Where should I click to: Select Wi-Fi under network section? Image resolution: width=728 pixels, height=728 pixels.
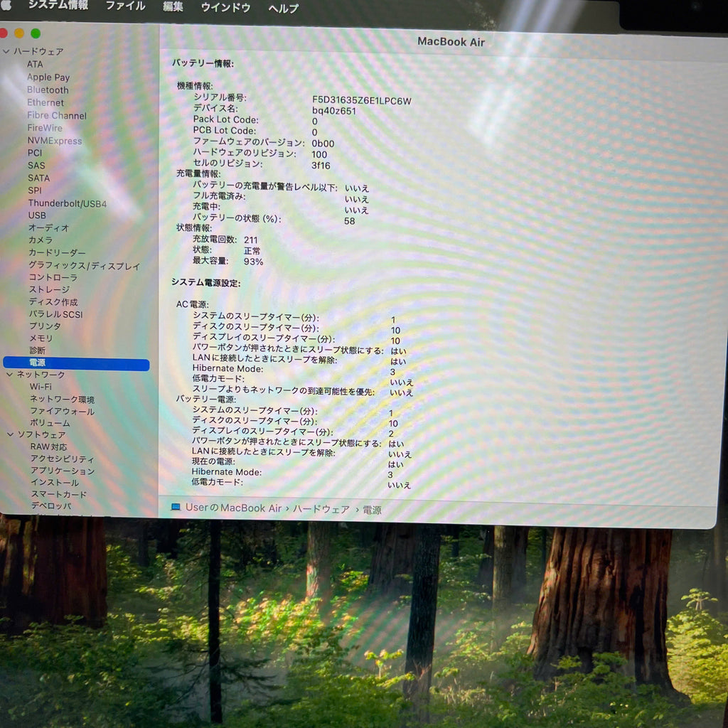pyautogui.click(x=41, y=387)
